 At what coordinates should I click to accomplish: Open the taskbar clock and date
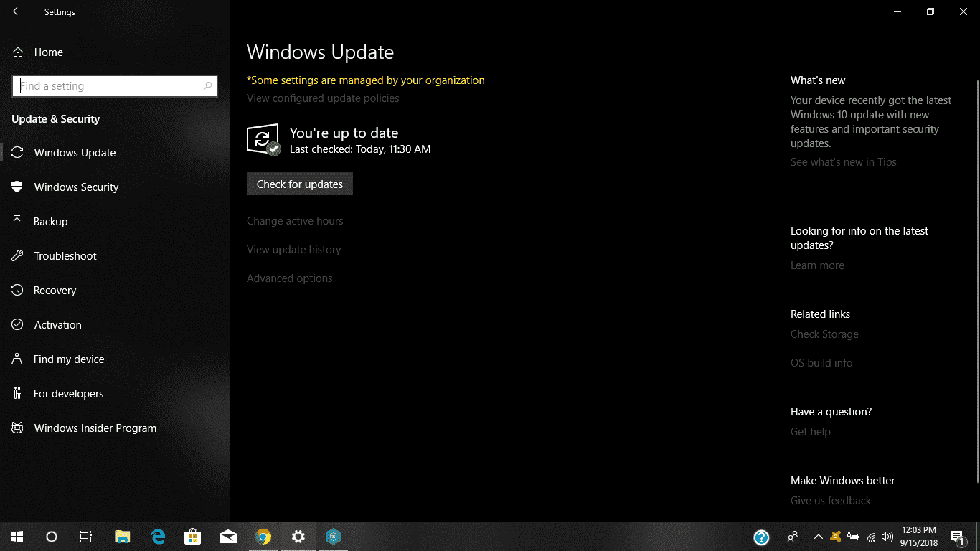click(x=919, y=537)
